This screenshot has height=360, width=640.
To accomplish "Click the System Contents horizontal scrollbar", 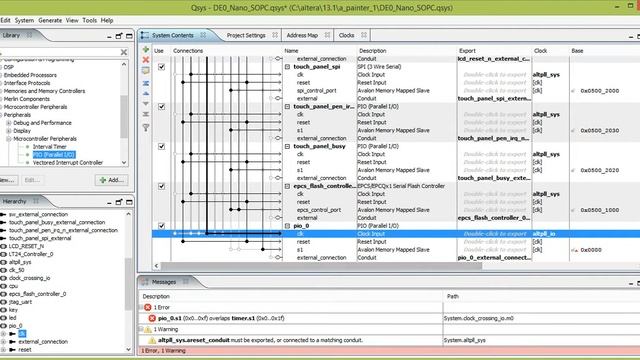I will [321, 266].
